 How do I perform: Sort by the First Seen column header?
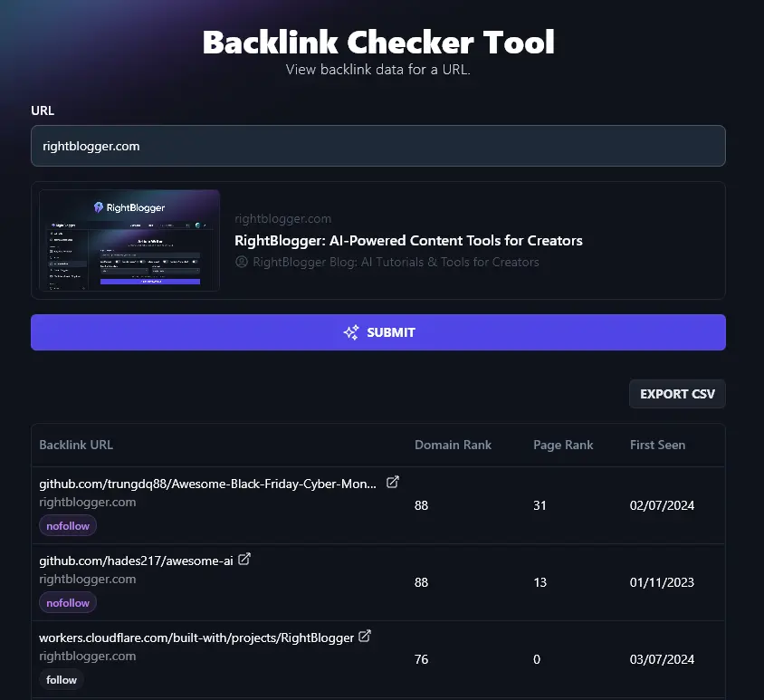(x=657, y=445)
